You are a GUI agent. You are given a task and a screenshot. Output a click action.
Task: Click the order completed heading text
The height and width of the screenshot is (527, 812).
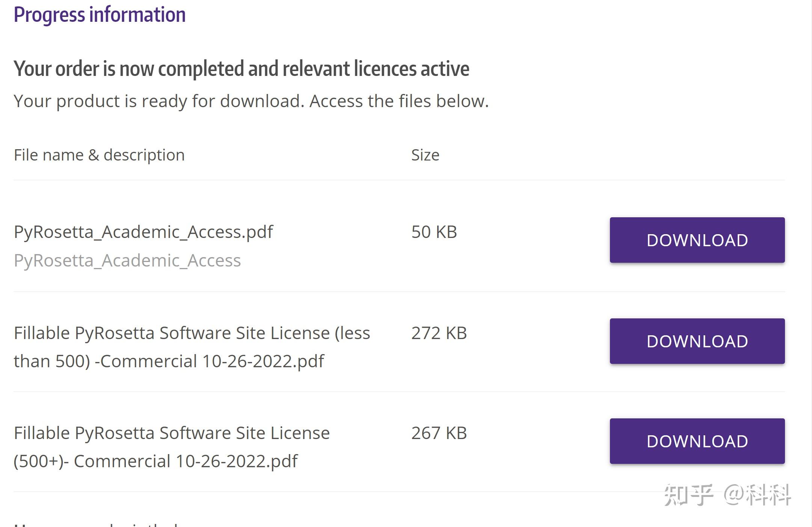241,69
